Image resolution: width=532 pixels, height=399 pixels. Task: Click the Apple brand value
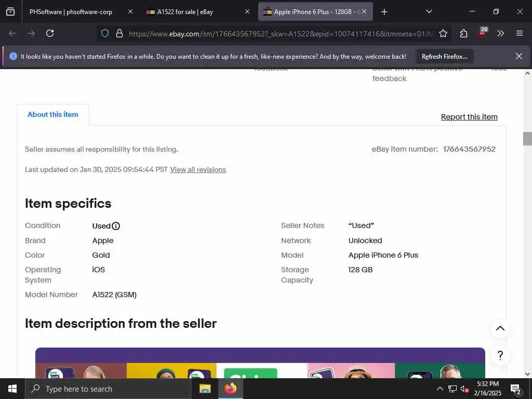[103, 241]
